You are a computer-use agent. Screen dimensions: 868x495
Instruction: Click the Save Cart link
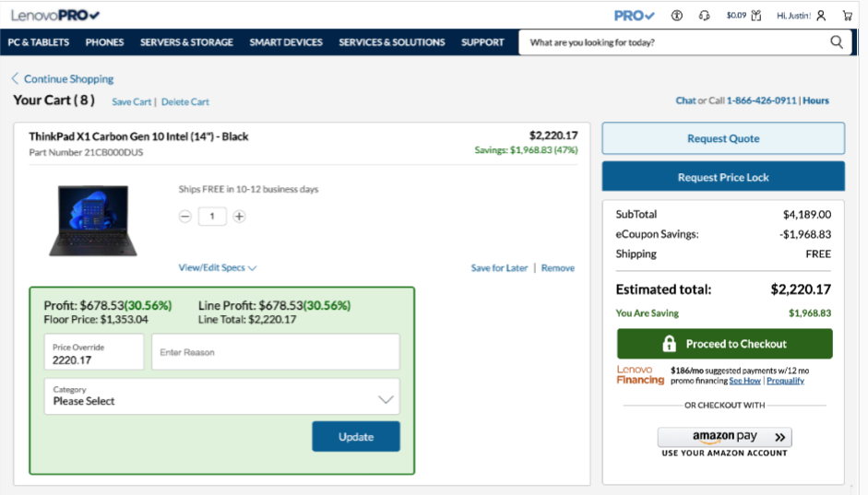[131, 101]
